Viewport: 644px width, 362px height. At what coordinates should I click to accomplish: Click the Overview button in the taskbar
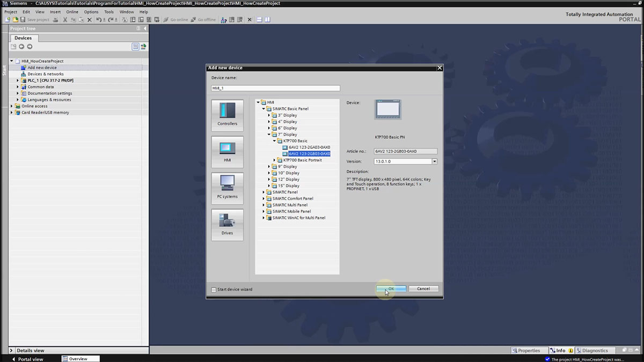(81, 359)
